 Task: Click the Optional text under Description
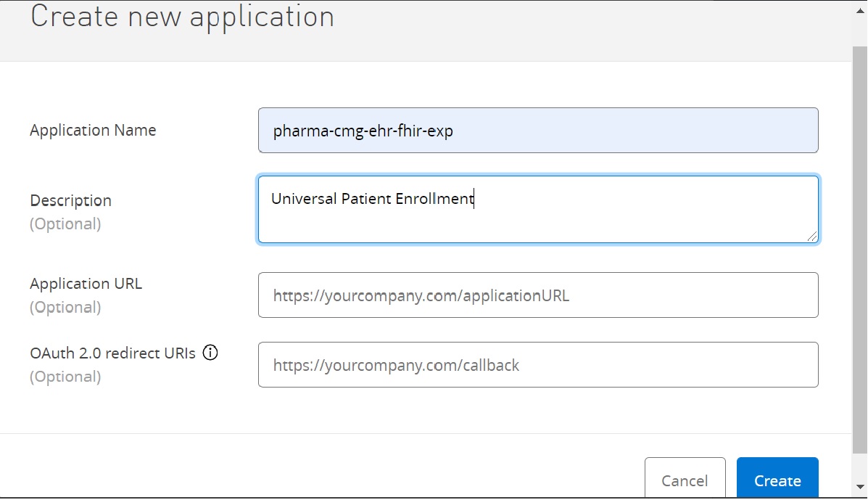65,224
